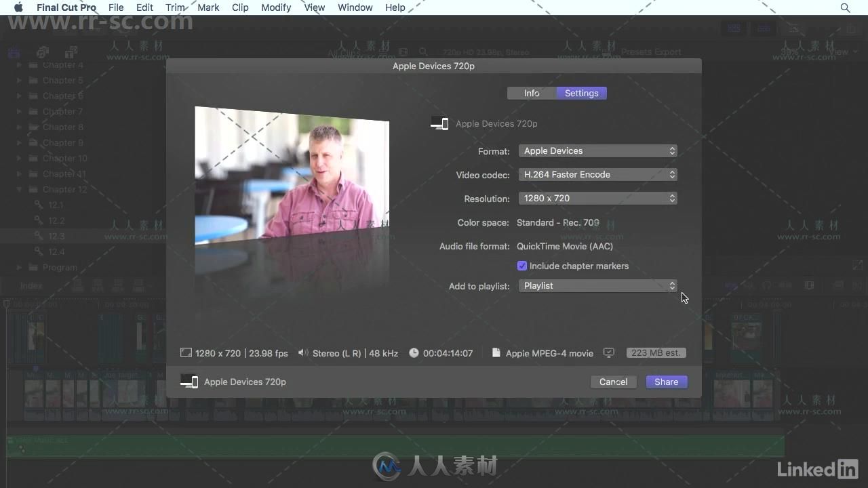Open the Edit menu

coord(144,7)
